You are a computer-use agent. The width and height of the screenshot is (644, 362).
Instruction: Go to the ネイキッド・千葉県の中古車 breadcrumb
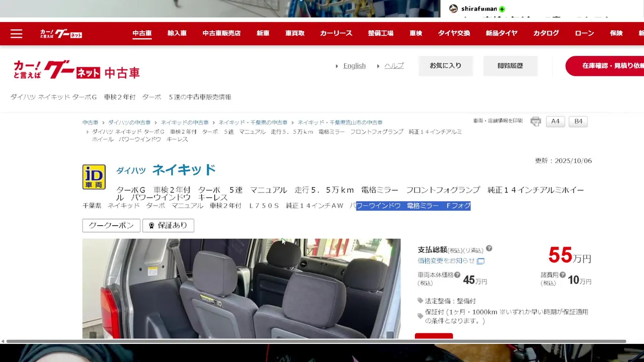(x=253, y=123)
